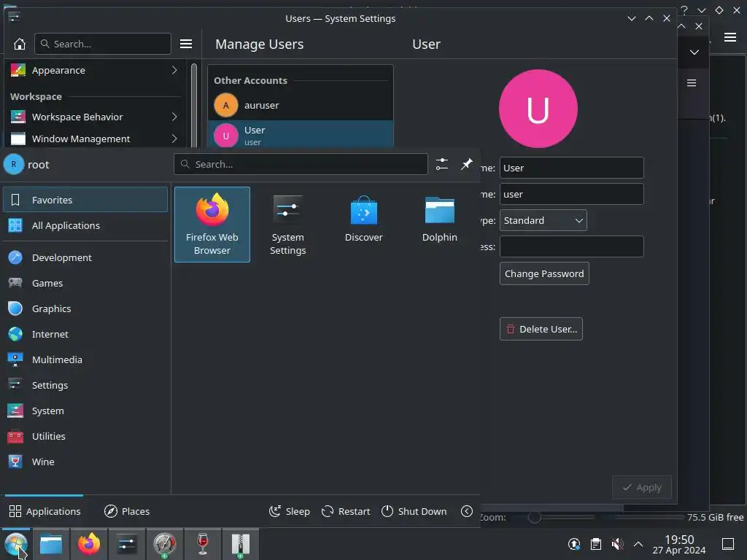The height and width of the screenshot is (560, 747).
Task: Launch System Settings from favorites grid
Action: click(287, 225)
